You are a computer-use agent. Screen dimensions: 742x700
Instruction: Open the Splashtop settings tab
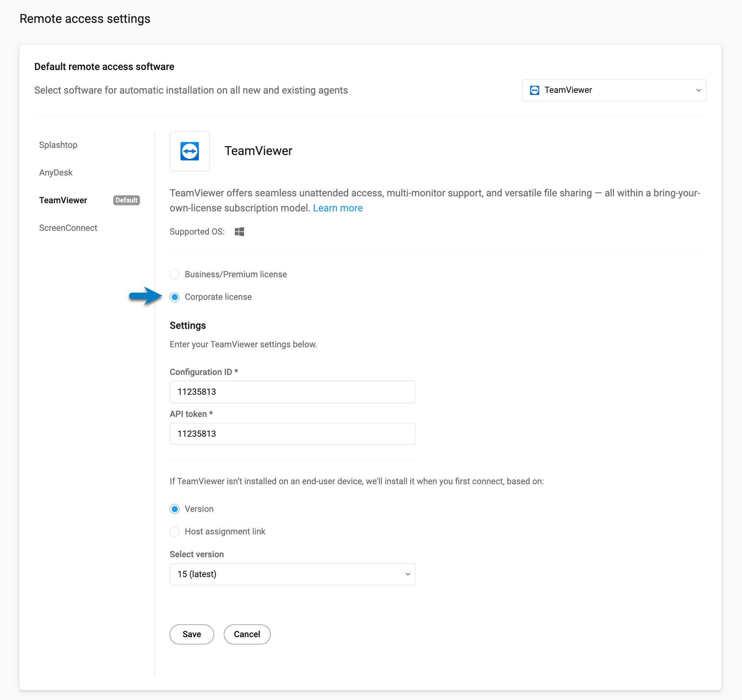click(x=58, y=145)
